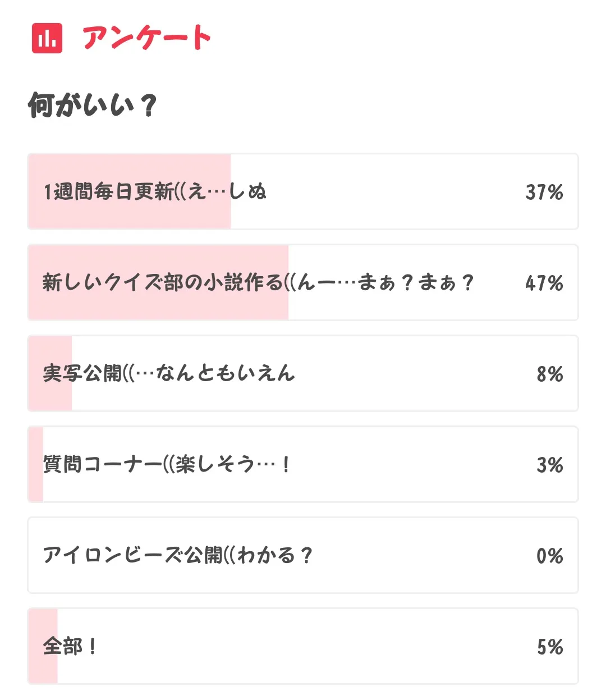Click the 8% vote percentage
606x700 pixels.
[x=549, y=374]
